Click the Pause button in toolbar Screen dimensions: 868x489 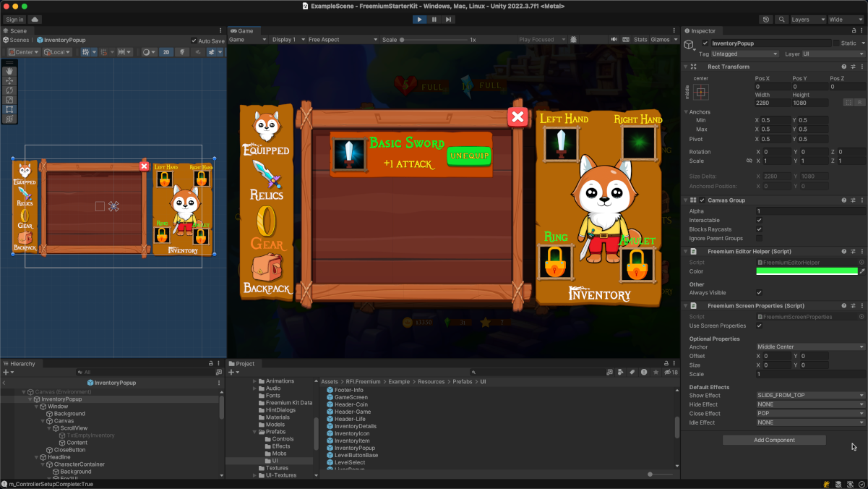tap(434, 20)
